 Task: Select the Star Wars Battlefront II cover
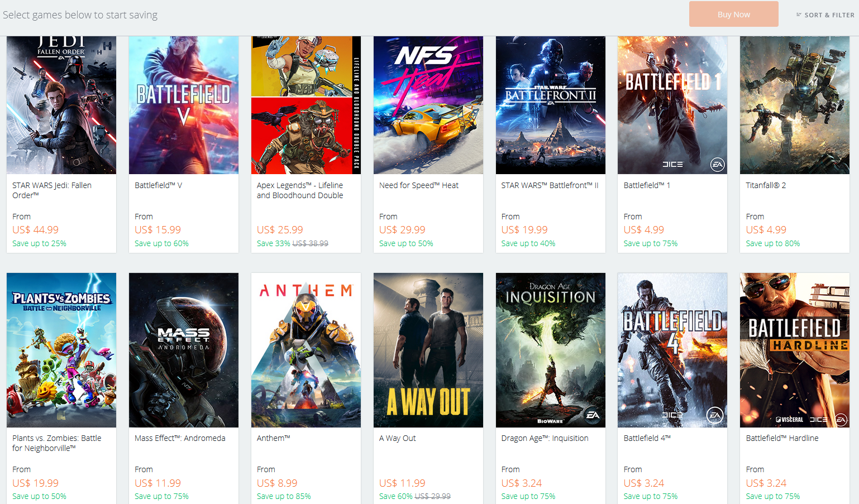pyautogui.click(x=551, y=105)
